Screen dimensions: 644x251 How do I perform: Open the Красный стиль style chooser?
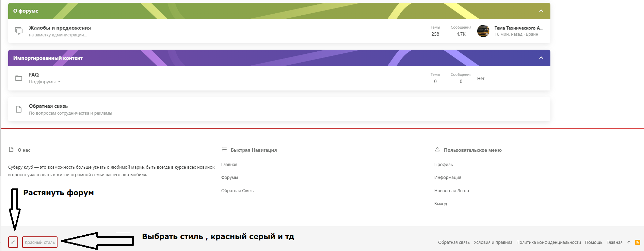(x=40, y=242)
